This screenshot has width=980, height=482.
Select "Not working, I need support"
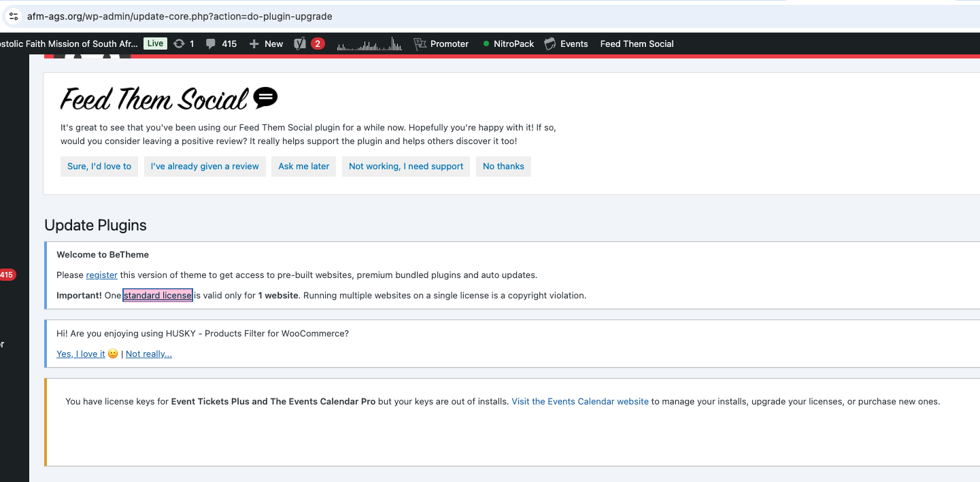406,166
